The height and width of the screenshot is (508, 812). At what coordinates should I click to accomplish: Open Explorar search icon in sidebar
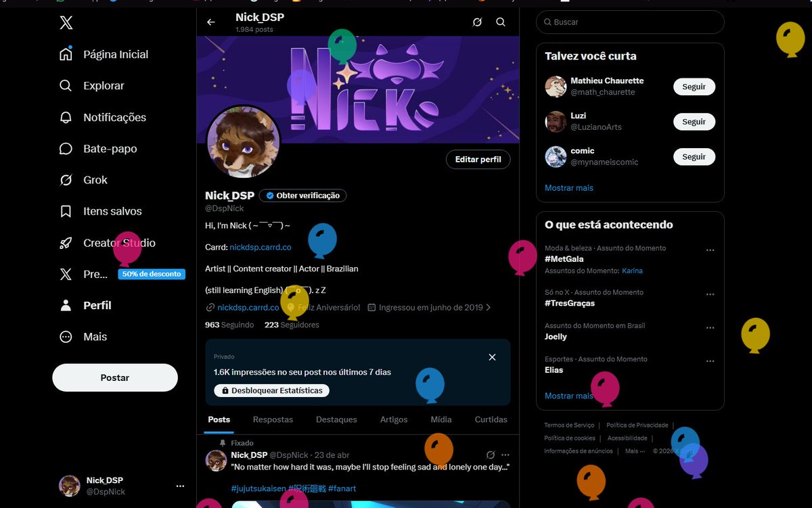(66, 86)
